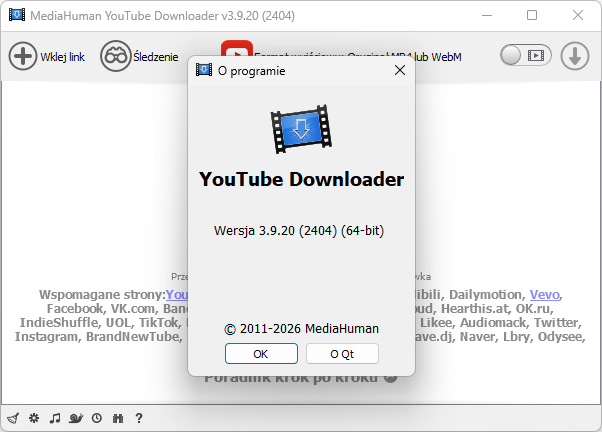602x432 pixels.
Task: Click the Wklej link plus icon
Action: (23, 56)
